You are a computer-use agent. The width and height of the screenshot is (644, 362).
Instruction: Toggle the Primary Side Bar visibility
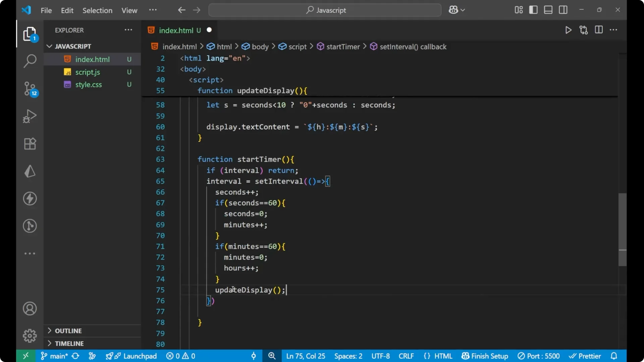click(533, 10)
